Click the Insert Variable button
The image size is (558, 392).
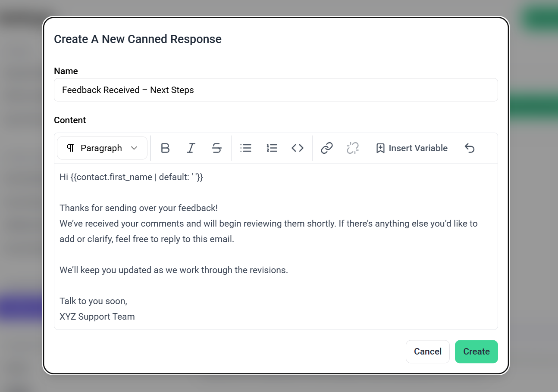(x=412, y=148)
